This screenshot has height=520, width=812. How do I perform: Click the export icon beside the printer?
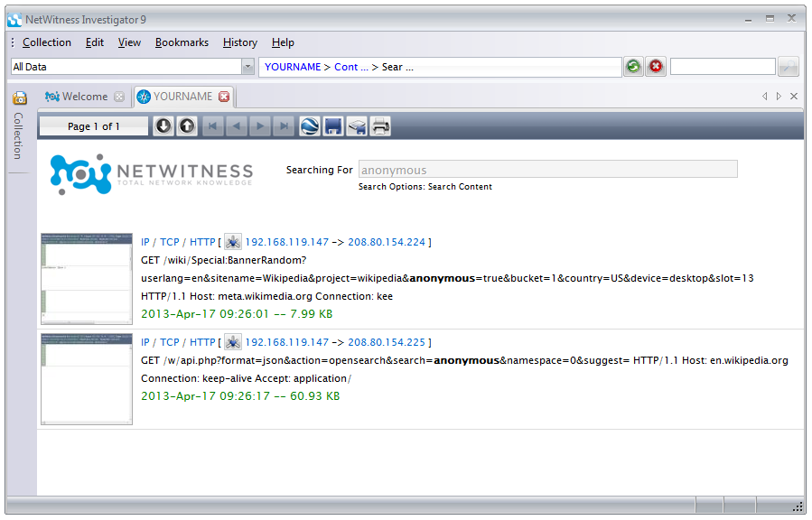(x=357, y=126)
